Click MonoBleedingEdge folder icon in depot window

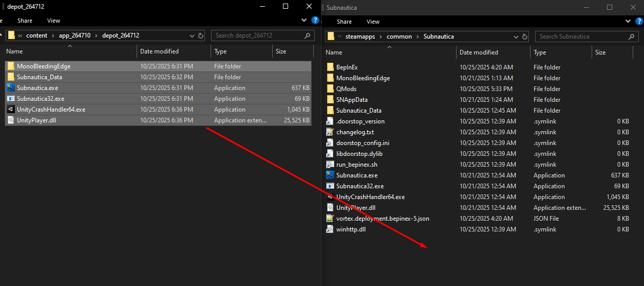pos(11,66)
